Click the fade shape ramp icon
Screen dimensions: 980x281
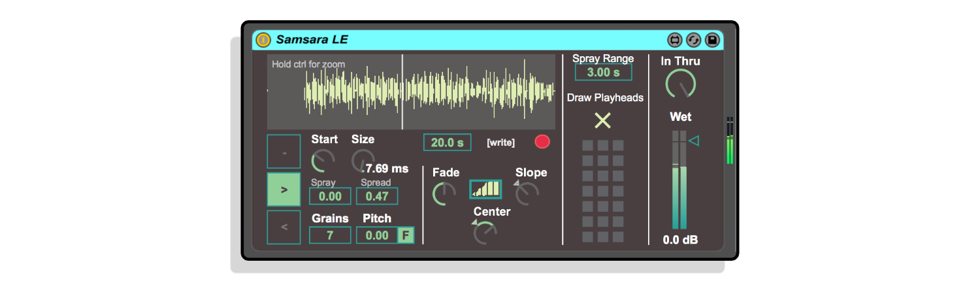485,190
